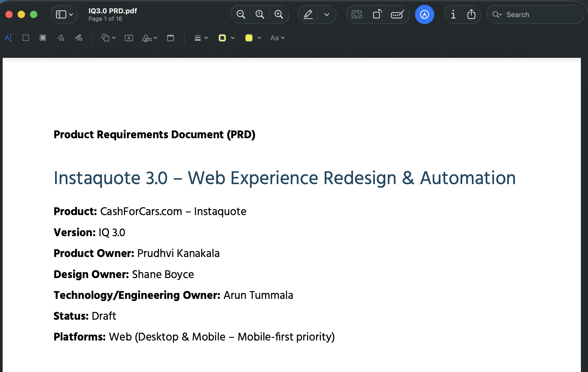Open the Inspector info button
Viewport: 588px width, 372px height.
coord(453,14)
